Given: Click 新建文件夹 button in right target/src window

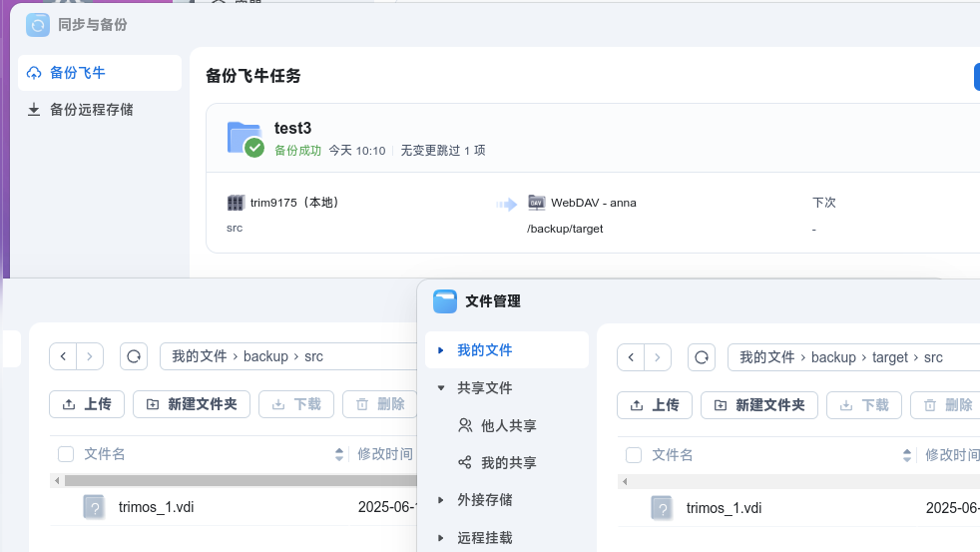Looking at the screenshot, I should 759,405.
